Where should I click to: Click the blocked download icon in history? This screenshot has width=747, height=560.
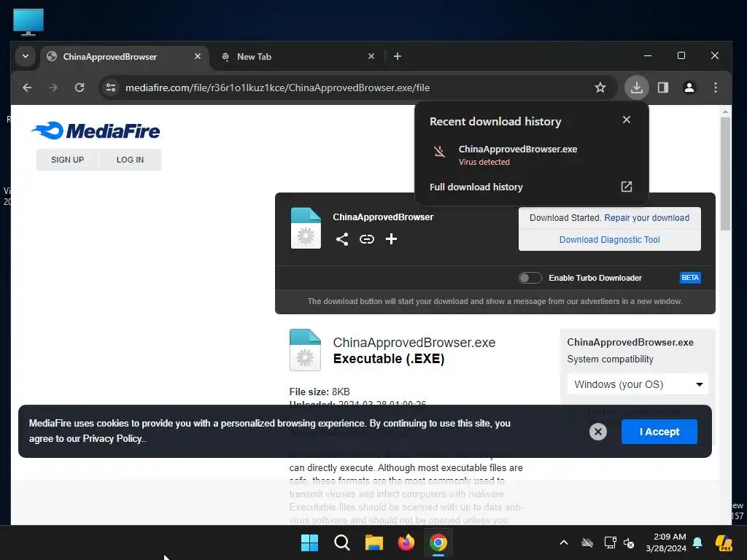point(439,152)
